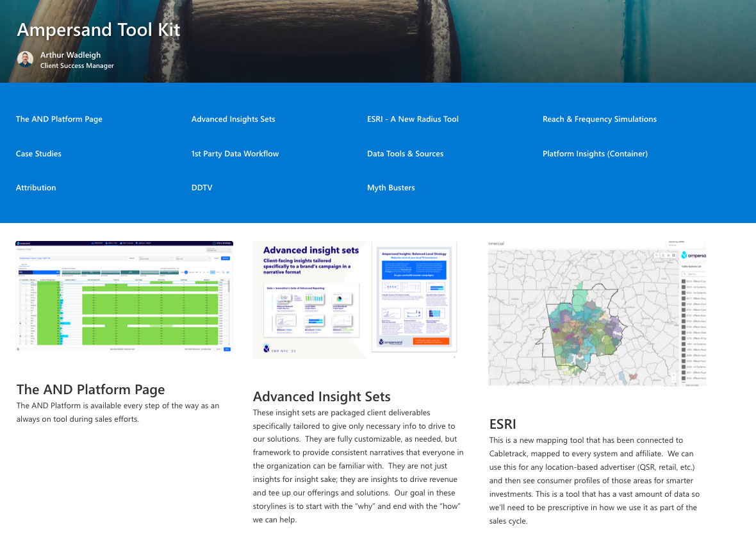The height and width of the screenshot is (548, 756).
Task: Open 1st Party Data Workflow link
Action: [x=234, y=154]
